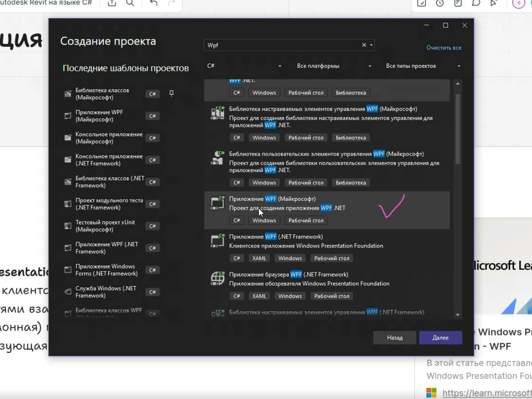532x399 pixels.
Task: Select Библиотека пользовательских элементов управления WPF (Майкрософт)
Action: point(327,169)
